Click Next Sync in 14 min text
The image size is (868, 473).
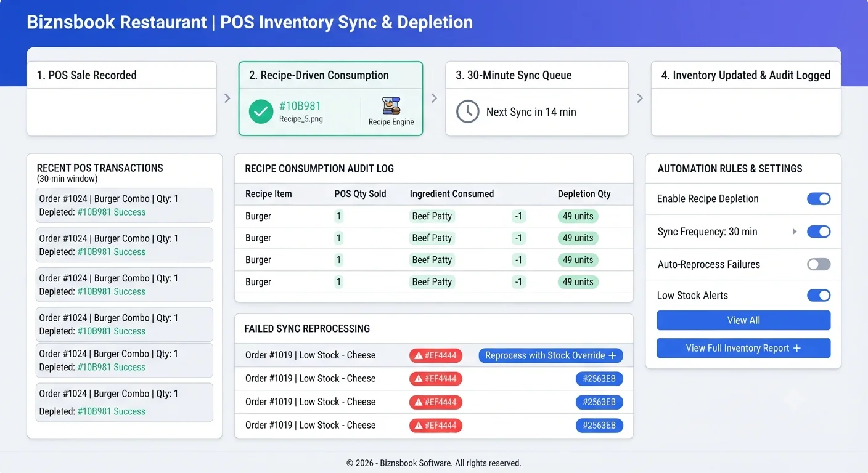pyautogui.click(x=531, y=112)
